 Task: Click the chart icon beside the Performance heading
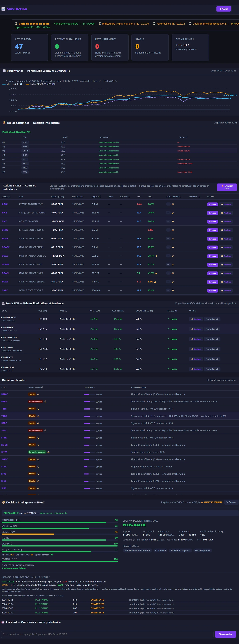(x=4, y=71)
